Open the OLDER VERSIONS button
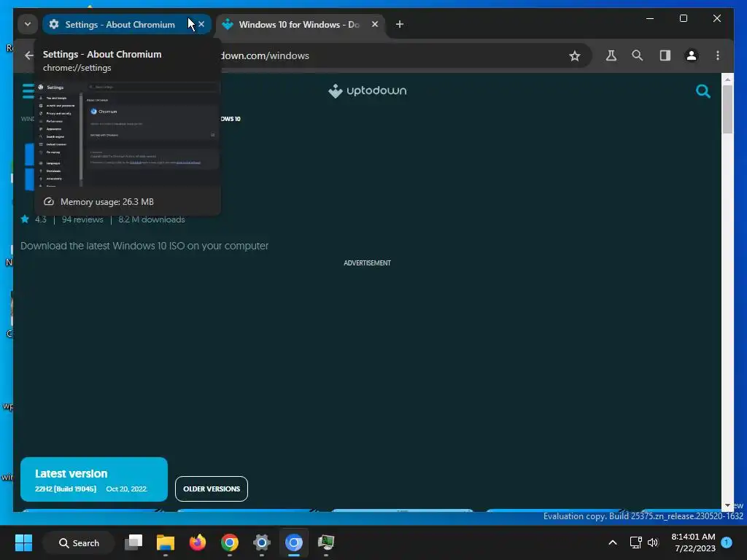The height and width of the screenshot is (560, 747). tap(212, 489)
